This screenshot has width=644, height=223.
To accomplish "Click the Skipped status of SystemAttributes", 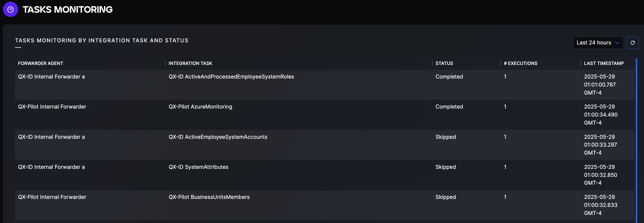I will click(x=446, y=167).
